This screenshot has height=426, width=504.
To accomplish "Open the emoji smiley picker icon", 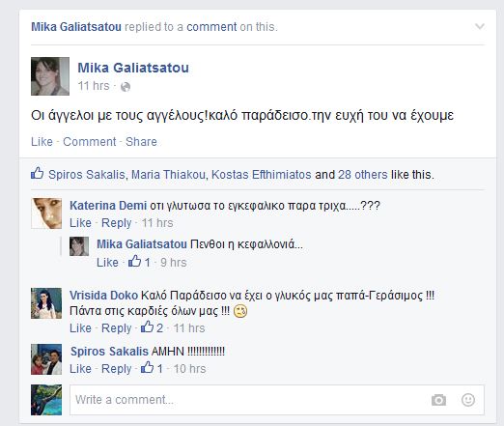I will 468,400.
